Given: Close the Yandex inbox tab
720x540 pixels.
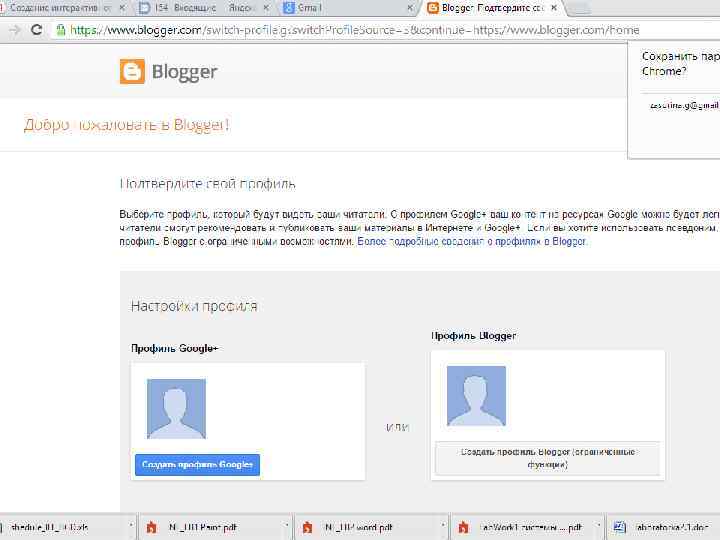Looking at the screenshot, I should (266, 7).
